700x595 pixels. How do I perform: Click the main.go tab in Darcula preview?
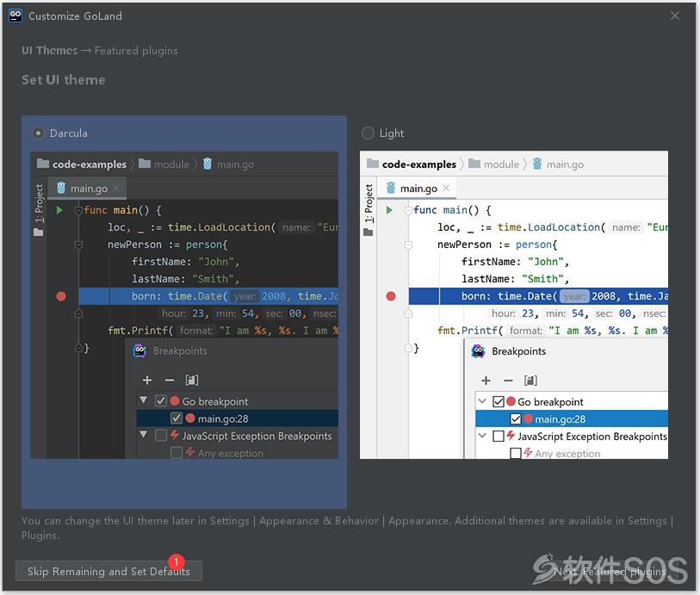tap(89, 189)
